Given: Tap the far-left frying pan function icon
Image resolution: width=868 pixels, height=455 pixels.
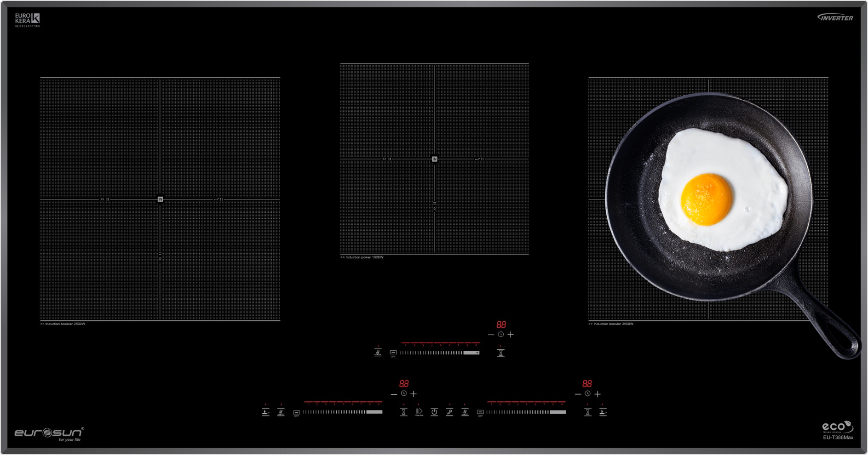Looking at the screenshot, I should [x=265, y=412].
